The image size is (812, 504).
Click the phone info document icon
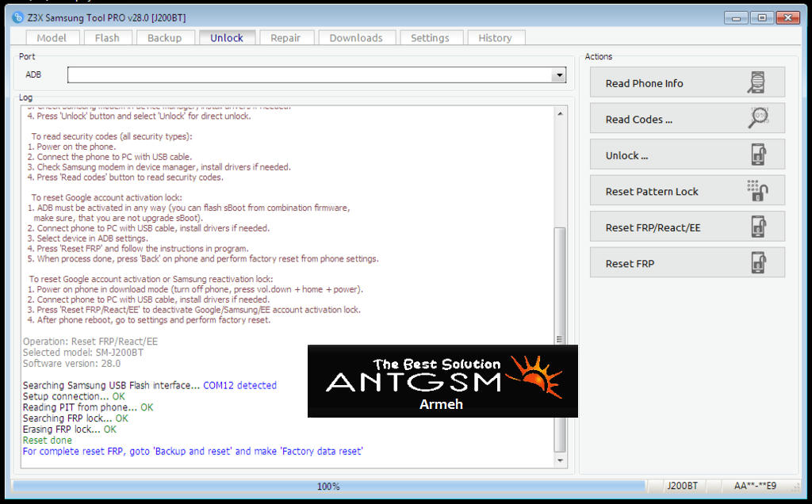point(757,82)
